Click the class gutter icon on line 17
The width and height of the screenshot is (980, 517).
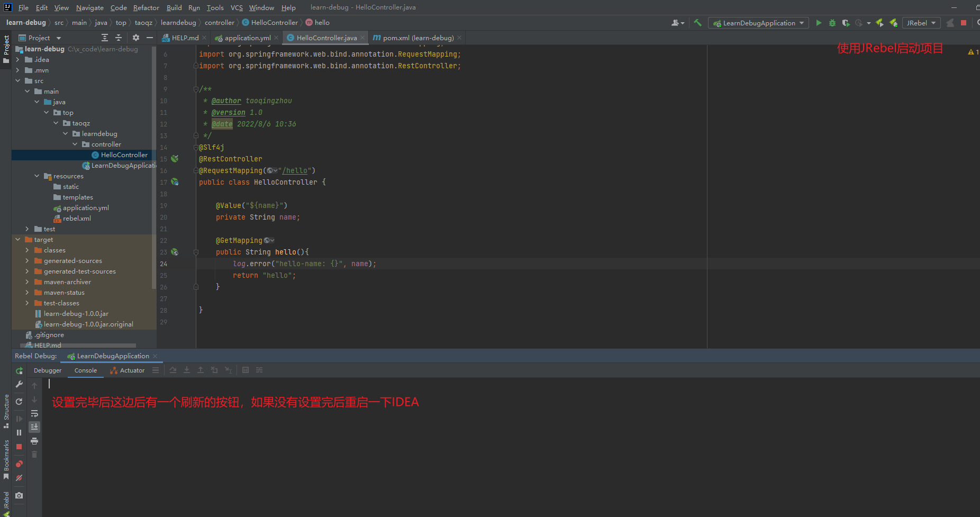click(x=175, y=182)
